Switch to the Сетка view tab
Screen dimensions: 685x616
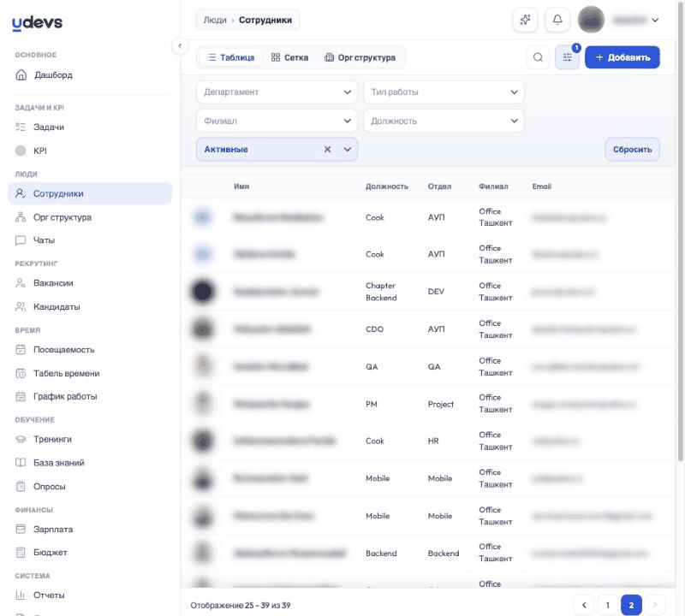tap(289, 57)
